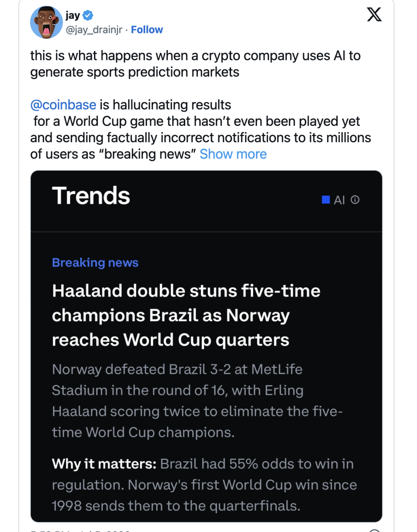This screenshot has height=532, width=417.
Task: Click the Why it matters paragraph
Action: tap(204, 485)
